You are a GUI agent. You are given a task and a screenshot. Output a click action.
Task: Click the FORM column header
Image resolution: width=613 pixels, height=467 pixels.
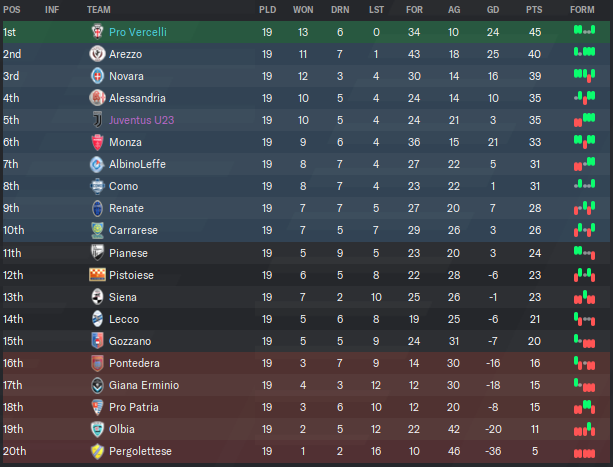[582, 10]
